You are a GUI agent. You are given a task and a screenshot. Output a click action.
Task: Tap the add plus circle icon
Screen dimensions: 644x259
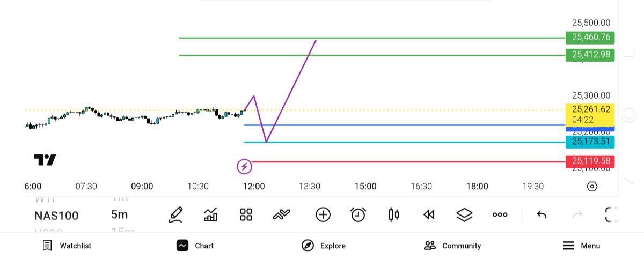(323, 215)
